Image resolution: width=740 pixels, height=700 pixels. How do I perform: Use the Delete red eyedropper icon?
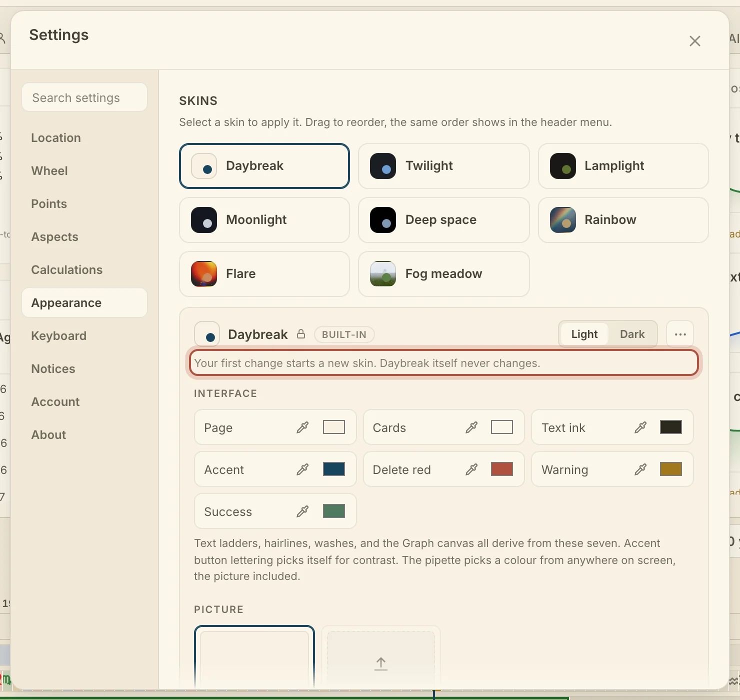[471, 469]
